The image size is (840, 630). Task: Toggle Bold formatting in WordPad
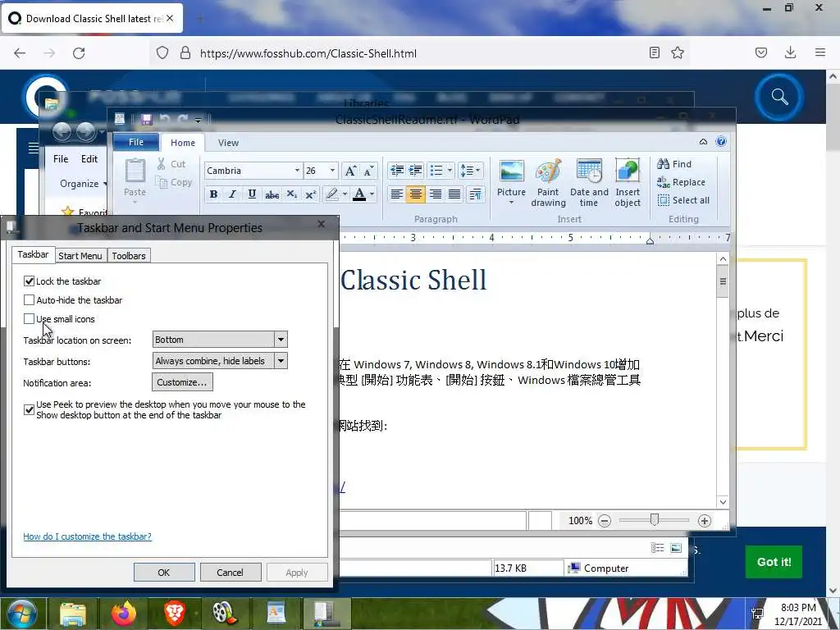tap(213, 194)
